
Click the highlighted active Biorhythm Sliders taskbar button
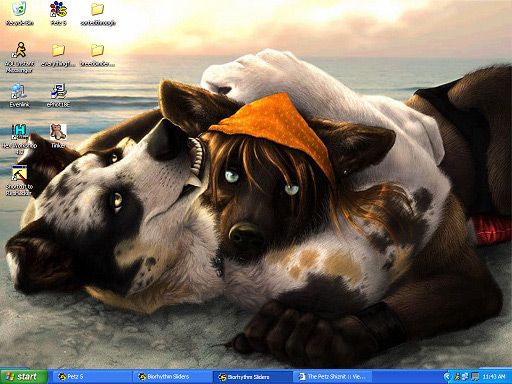pos(253,377)
